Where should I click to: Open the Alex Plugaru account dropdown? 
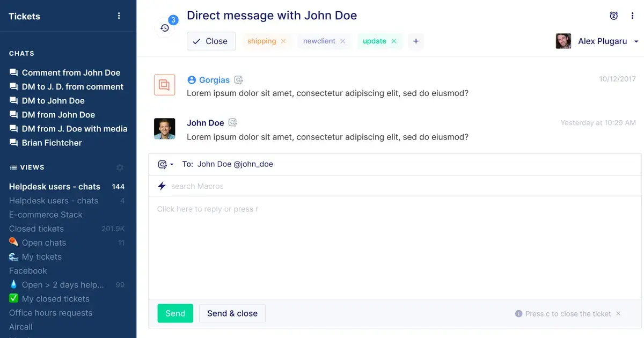pyautogui.click(x=636, y=41)
